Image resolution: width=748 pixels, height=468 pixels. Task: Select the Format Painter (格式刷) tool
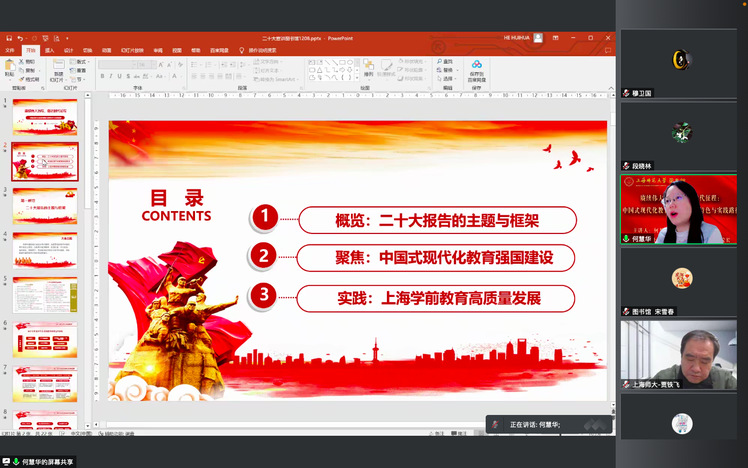tap(31, 78)
